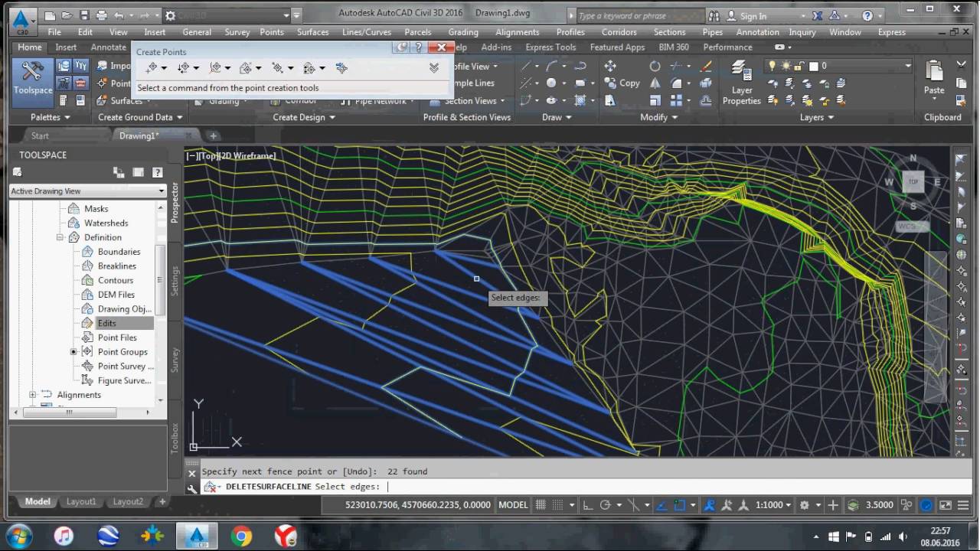Click the Clean Screen icon in status bar
This screenshot has height=551, width=980.
tap(946, 505)
